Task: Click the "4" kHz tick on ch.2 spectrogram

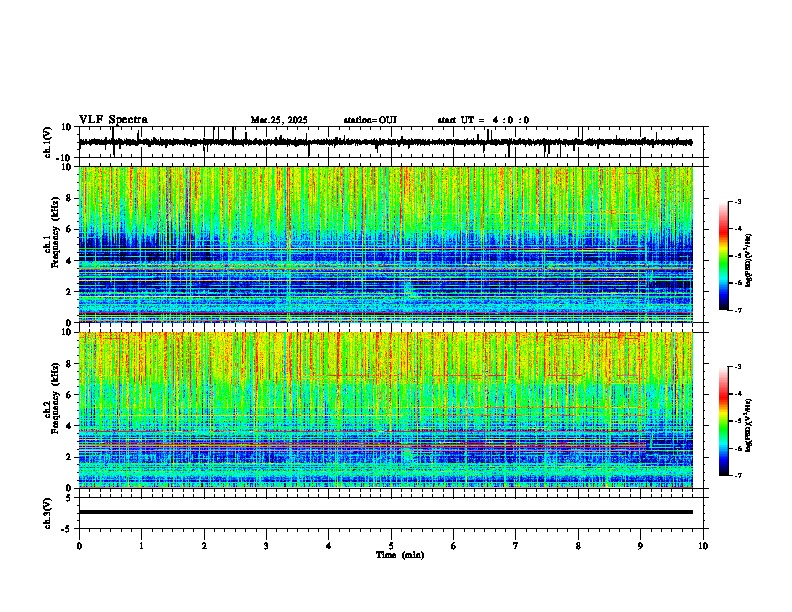Action: 70,426
